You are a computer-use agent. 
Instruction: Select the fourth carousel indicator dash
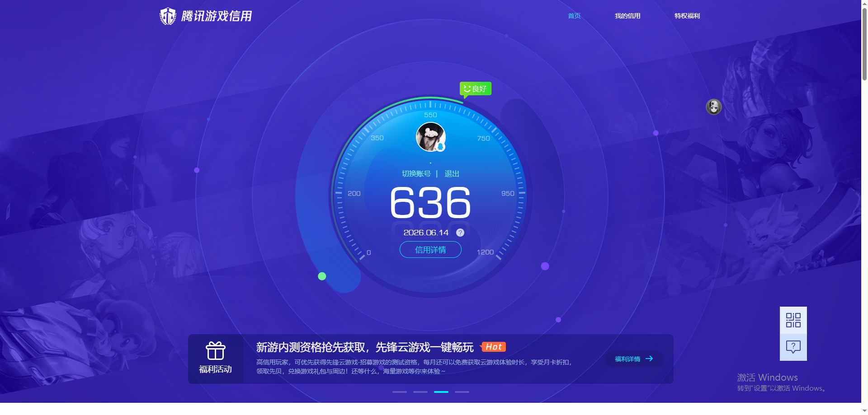click(x=462, y=392)
